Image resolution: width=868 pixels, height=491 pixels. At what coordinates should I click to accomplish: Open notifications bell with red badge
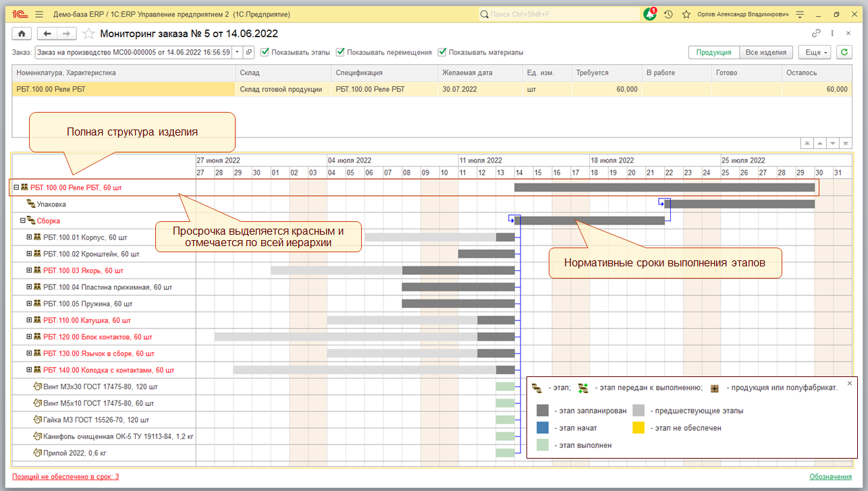649,14
